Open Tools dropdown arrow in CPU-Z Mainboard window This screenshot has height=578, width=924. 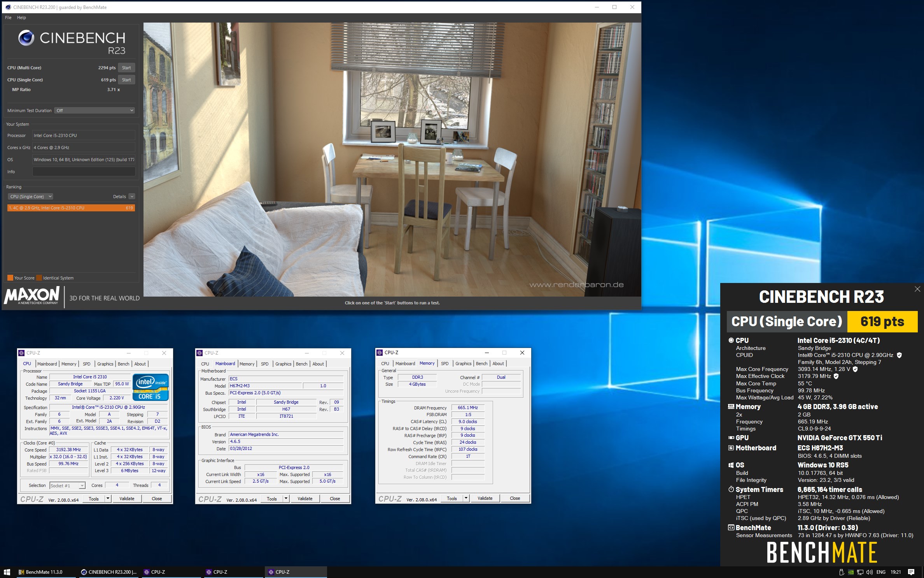286,499
